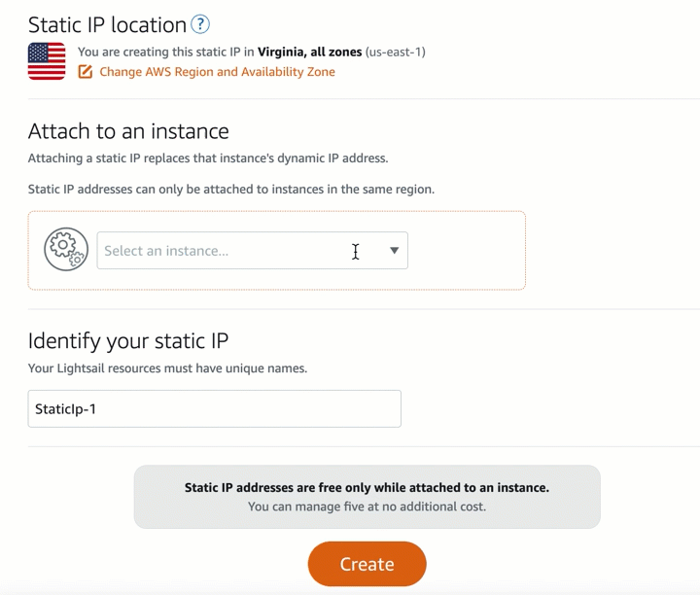Image resolution: width=700 pixels, height=595 pixels.
Task: Click the Identify your static IP heading
Action: point(128,341)
